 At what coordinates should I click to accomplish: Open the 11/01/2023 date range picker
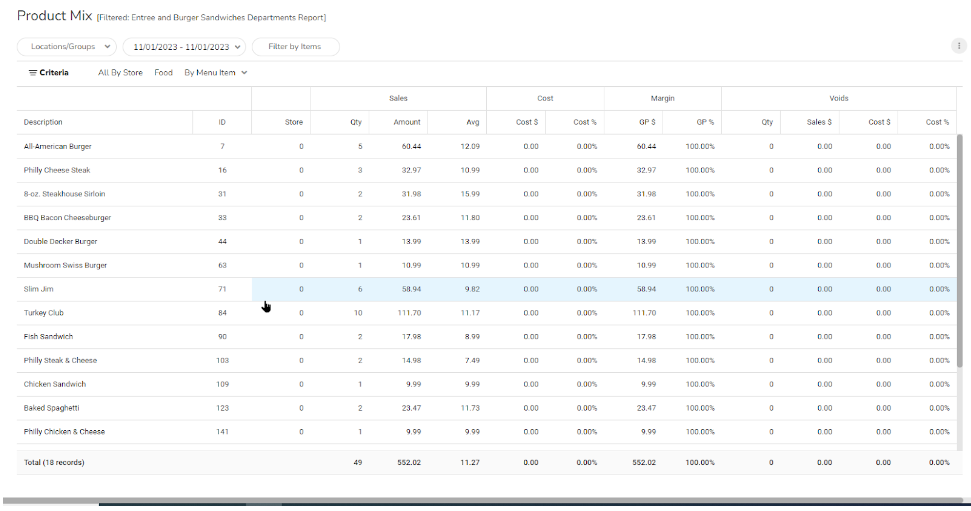click(183, 47)
